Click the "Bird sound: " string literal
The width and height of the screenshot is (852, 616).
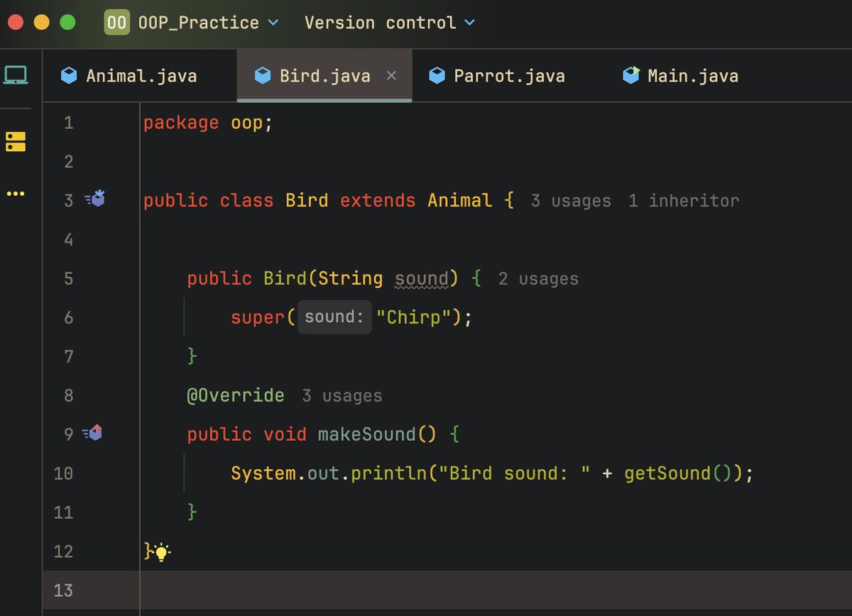point(515,473)
